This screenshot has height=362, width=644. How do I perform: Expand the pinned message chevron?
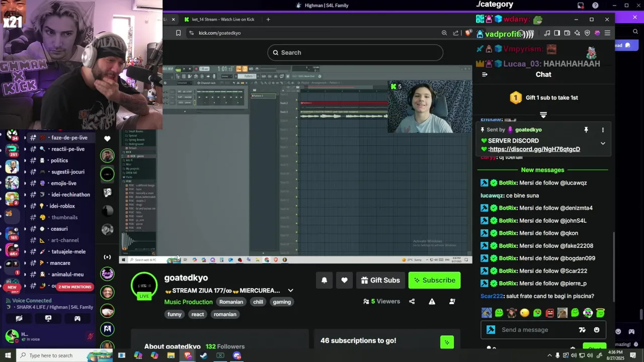(603, 143)
